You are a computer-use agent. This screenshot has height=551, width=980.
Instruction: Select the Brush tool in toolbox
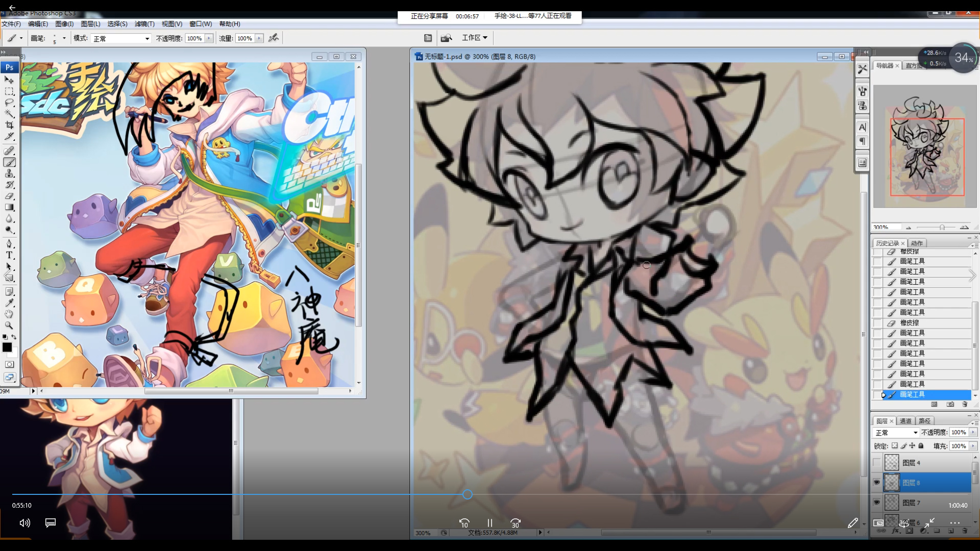click(x=9, y=162)
